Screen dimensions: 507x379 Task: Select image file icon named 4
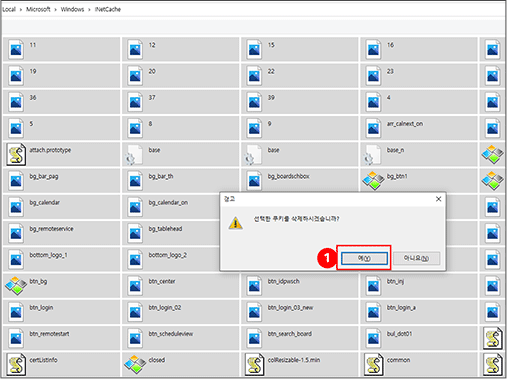click(373, 102)
